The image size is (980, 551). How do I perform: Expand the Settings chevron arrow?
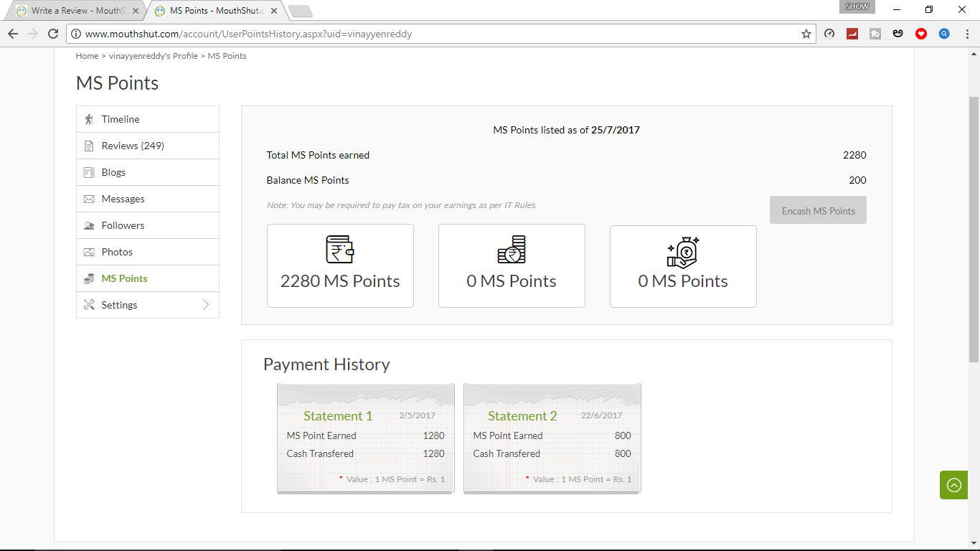point(206,305)
